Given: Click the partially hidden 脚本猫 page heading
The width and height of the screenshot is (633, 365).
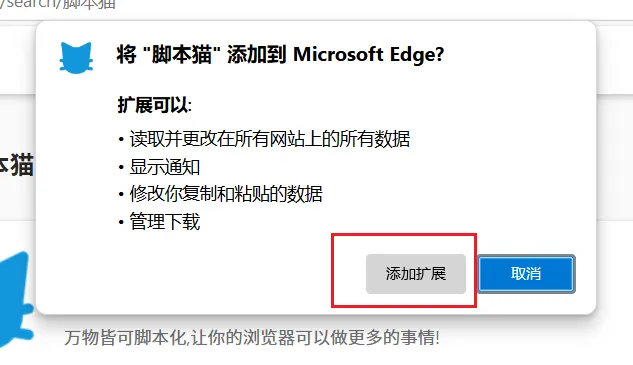Looking at the screenshot, I should pyautogui.click(x=16, y=166).
